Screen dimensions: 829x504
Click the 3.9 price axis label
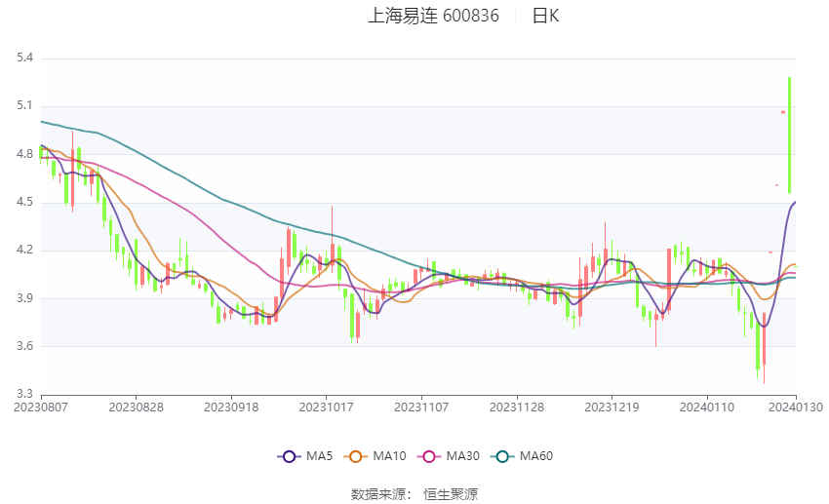pos(24,298)
